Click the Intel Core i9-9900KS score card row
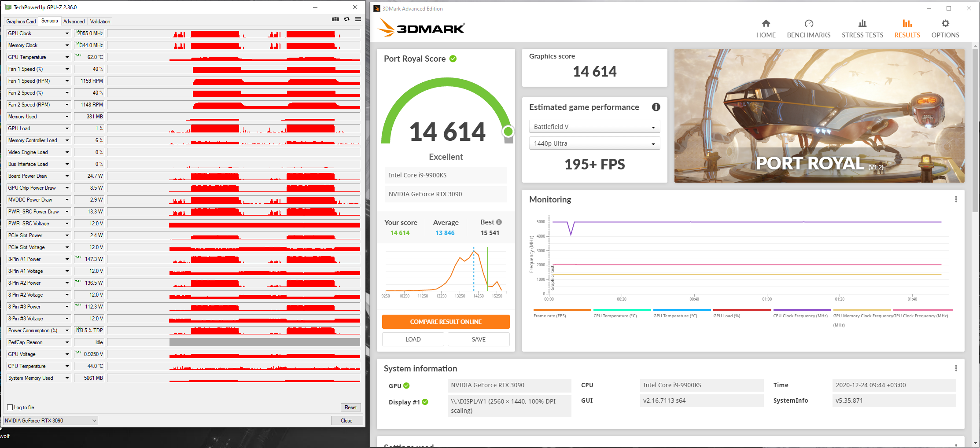 coord(446,175)
